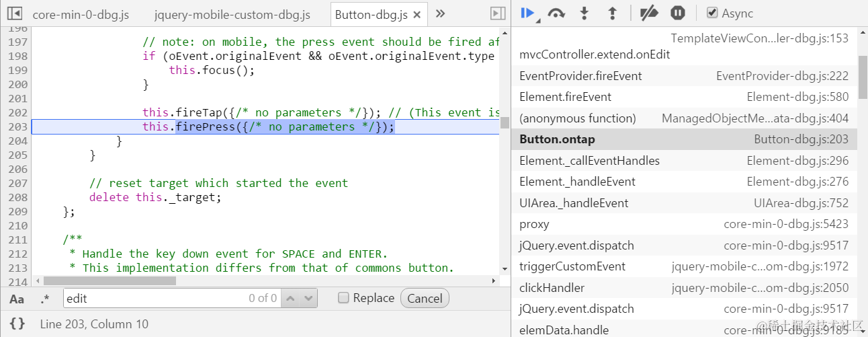The image size is (868, 337).
Task: Select the EventProvider.fireEvent stack frame
Action: point(684,76)
